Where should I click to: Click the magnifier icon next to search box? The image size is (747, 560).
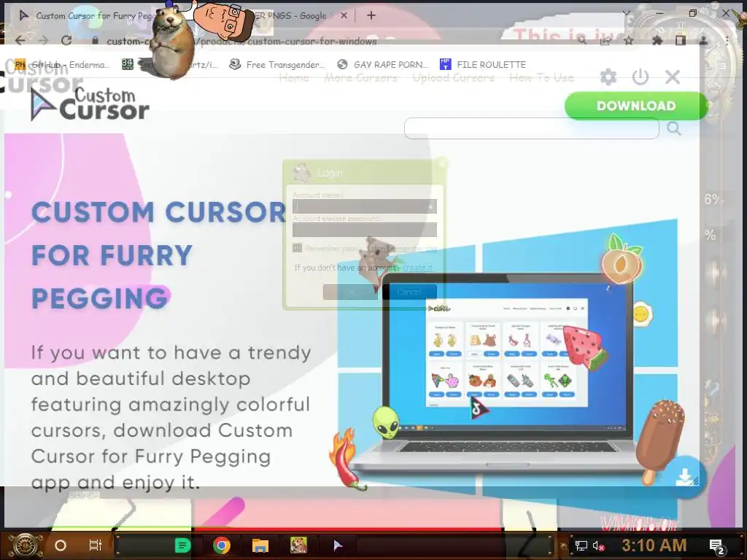673,128
